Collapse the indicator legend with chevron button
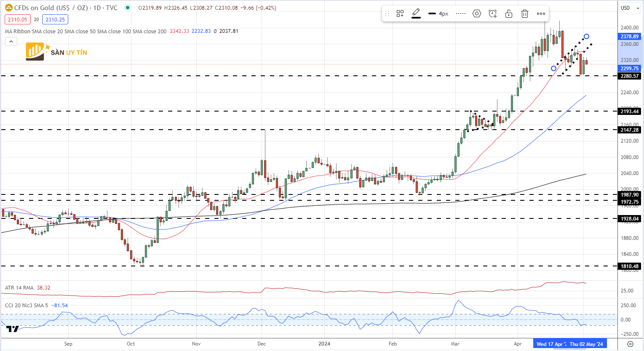 (x=11, y=41)
